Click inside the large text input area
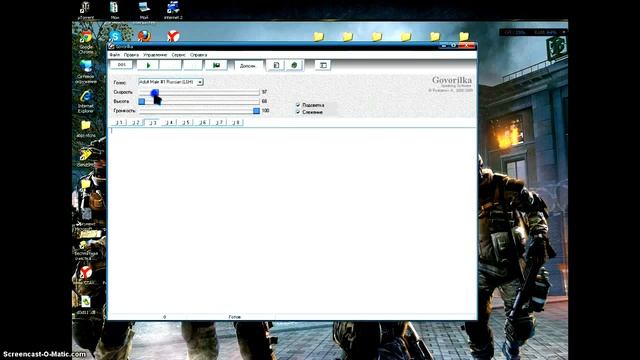This screenshot has height=360, width=640. coord(292,220)
